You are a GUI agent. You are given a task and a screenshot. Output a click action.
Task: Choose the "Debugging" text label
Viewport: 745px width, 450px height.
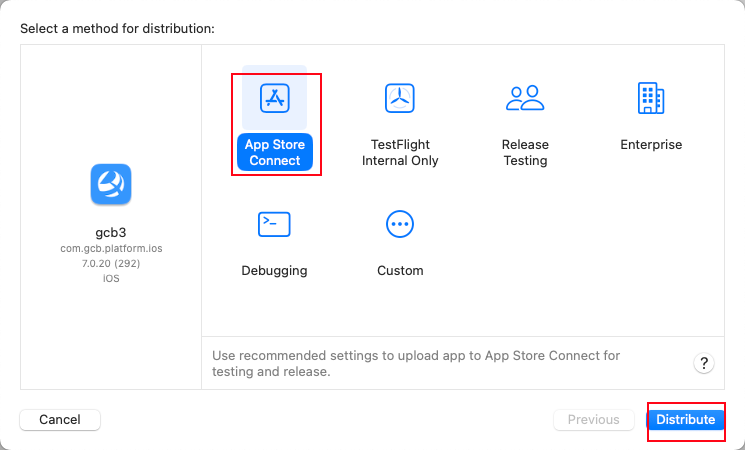[x=274, y=271]
